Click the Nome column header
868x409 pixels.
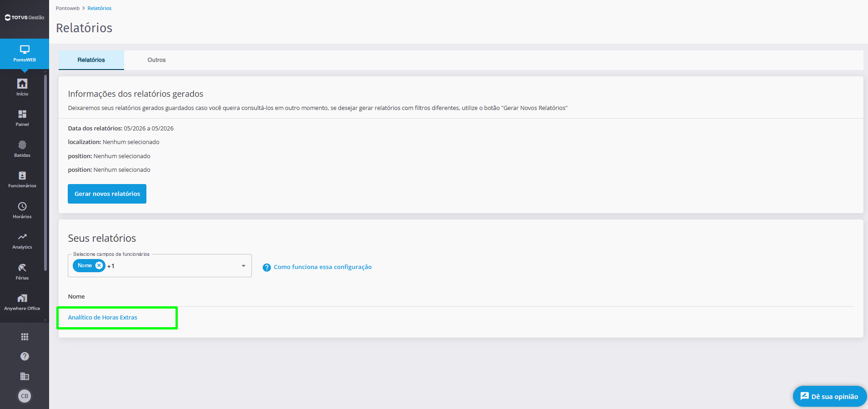pyautogui.click(x=76, y=297)
